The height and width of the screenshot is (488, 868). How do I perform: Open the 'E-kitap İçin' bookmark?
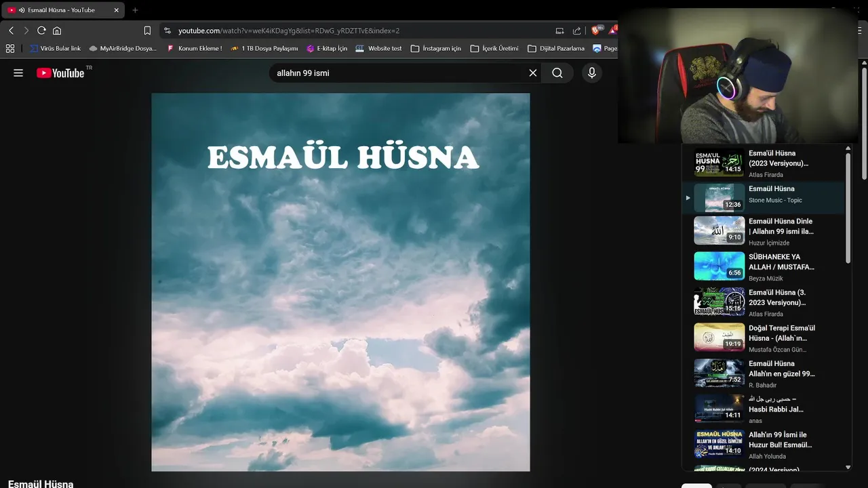(x=327, y=48)
